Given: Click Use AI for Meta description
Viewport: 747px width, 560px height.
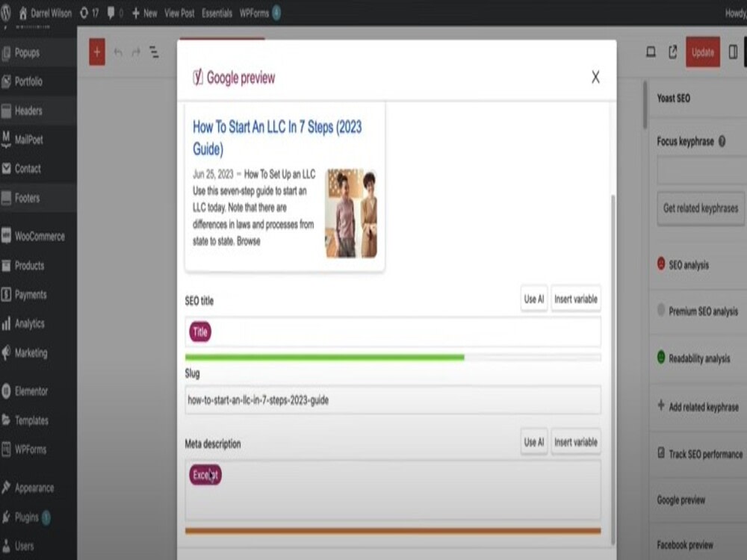Looking at the screenshot, I should [534, 442].
